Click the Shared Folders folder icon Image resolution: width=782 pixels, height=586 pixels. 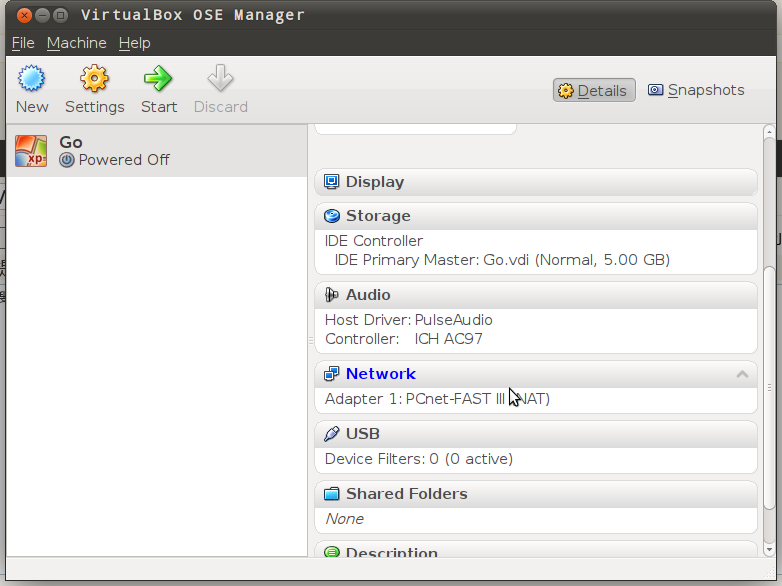coord(332,494)
